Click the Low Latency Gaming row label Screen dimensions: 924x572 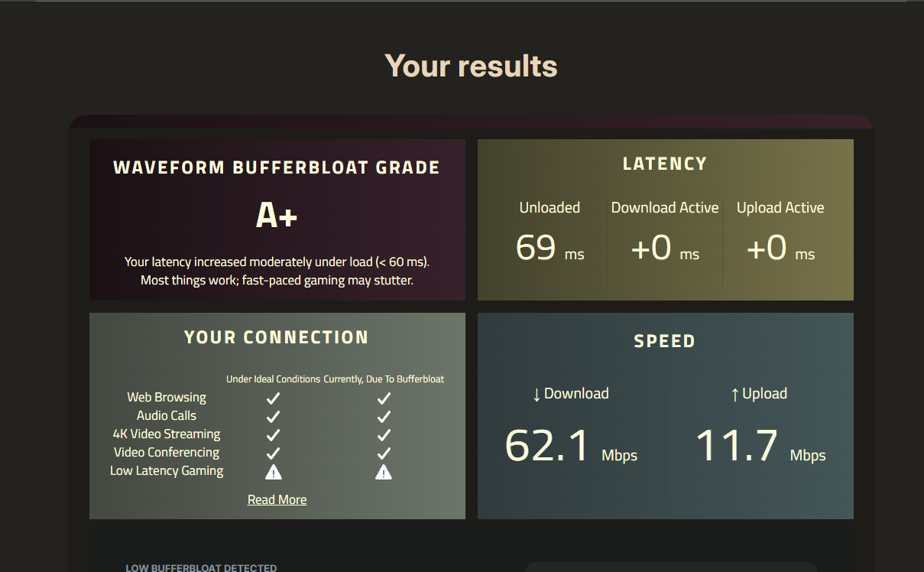pos(167,471)
